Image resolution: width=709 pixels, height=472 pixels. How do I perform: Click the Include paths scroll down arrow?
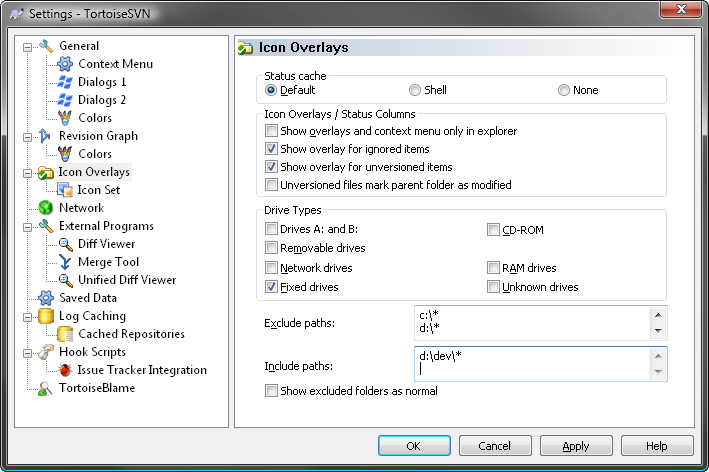click(x=658, y=372)
